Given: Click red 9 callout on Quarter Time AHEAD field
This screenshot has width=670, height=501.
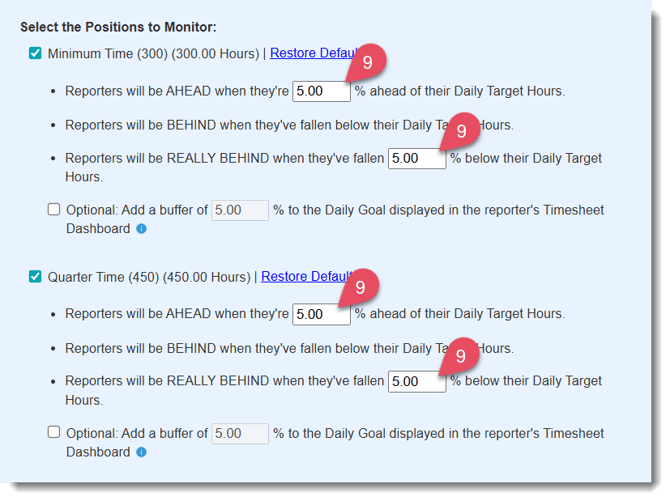Looking at the screenshot, I should 368,286.
